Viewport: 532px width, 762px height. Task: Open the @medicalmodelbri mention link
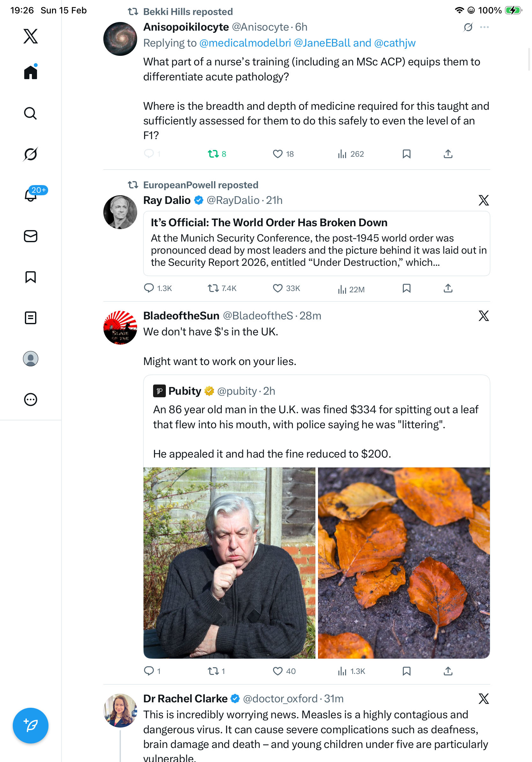click(x=245, y=43)
